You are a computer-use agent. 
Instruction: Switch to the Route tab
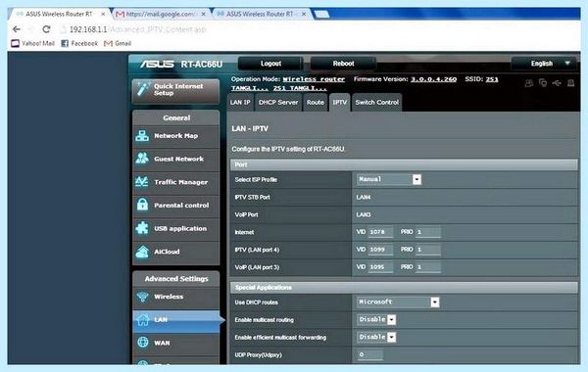(x=316, y=102)
